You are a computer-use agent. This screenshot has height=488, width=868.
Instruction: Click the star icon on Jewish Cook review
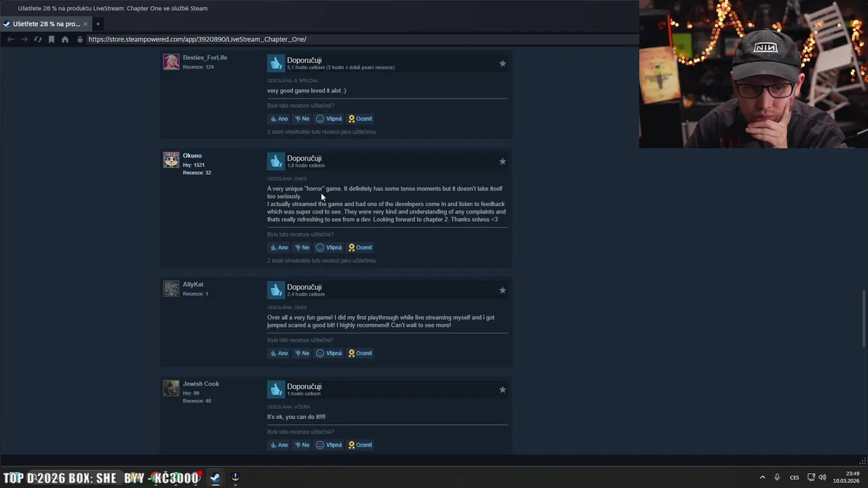[x=502, y=390]
